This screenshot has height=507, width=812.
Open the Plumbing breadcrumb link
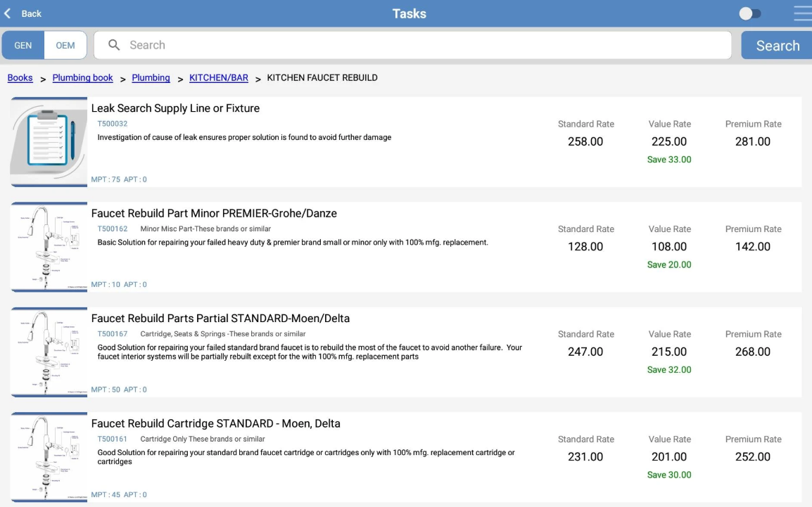coord(151,77)
